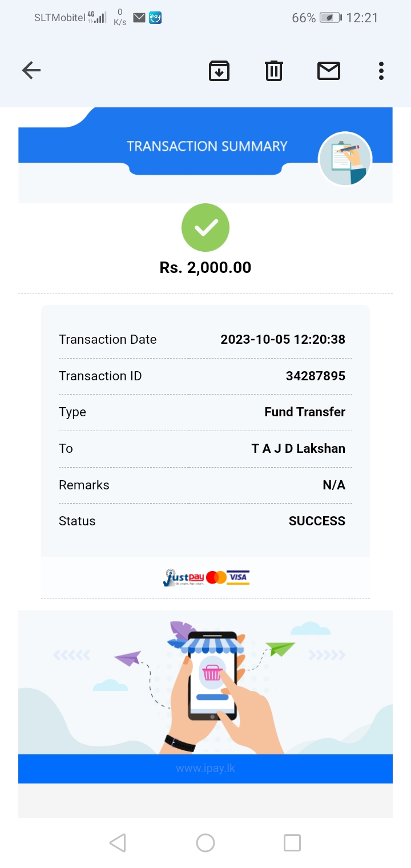
Task: Open the three-dot overflow menu
Action: tap(381, 71)
